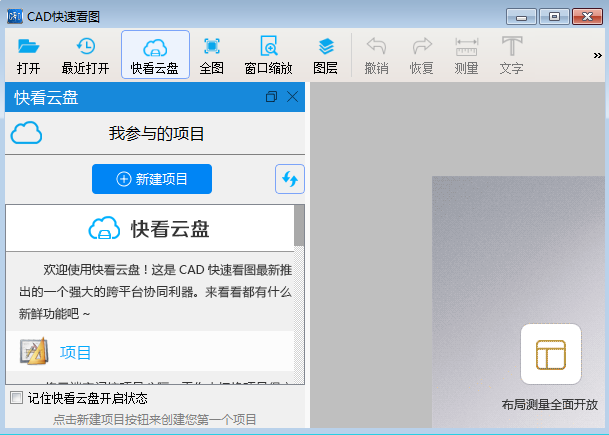
Task: Click hint text 点击新建项目按钮来创建您第一个项目
Action: [x=155, y=419]
